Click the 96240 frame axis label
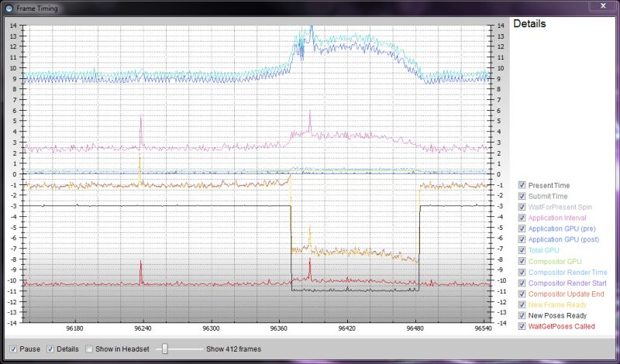 (143, 328)
